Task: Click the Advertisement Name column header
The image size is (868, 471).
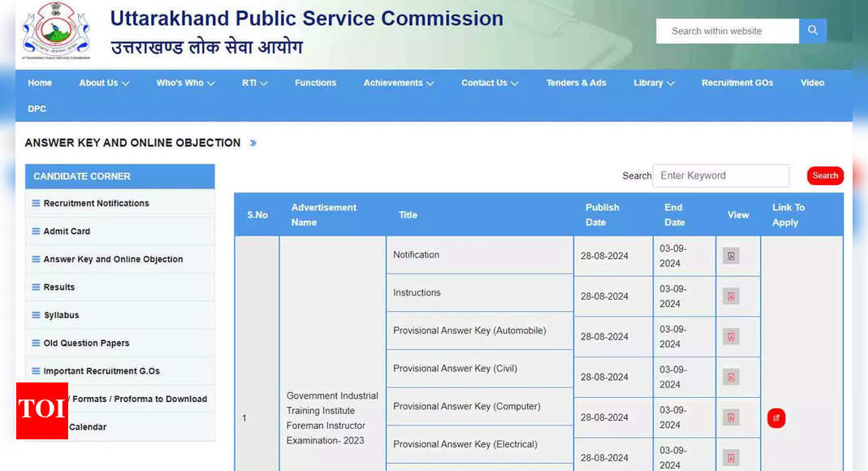Action: 324,214
